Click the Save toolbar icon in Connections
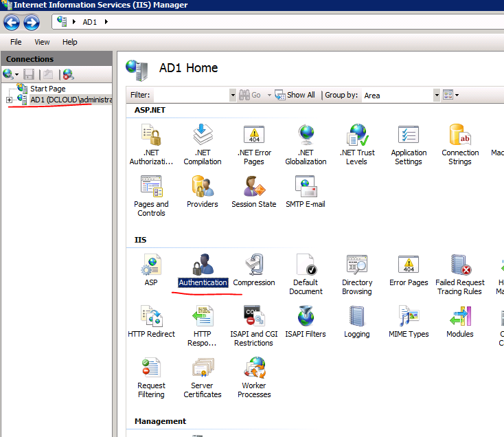Viewport: 504px width, 437px height. (29, 75)
